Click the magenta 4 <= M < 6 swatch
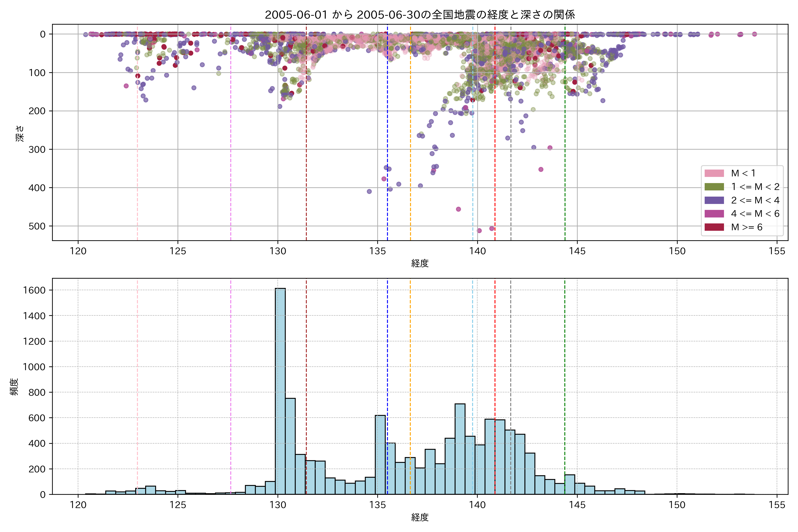798x532 pixels. 714,214
